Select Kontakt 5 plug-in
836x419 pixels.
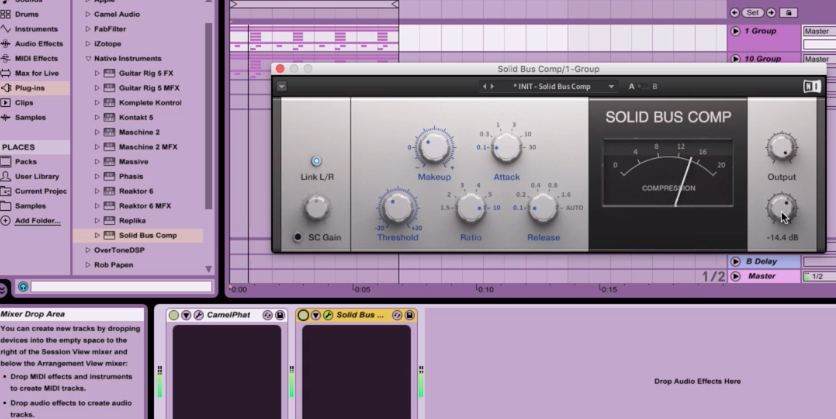coord(138,117)
